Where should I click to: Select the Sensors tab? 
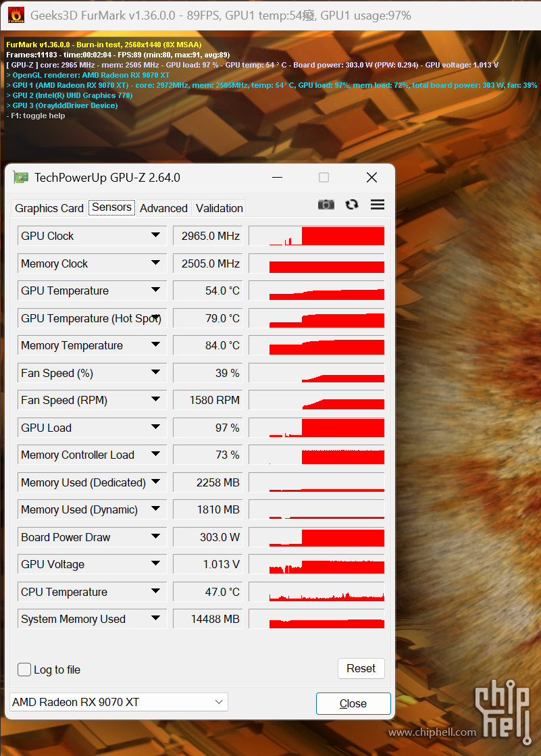[112, 207]
